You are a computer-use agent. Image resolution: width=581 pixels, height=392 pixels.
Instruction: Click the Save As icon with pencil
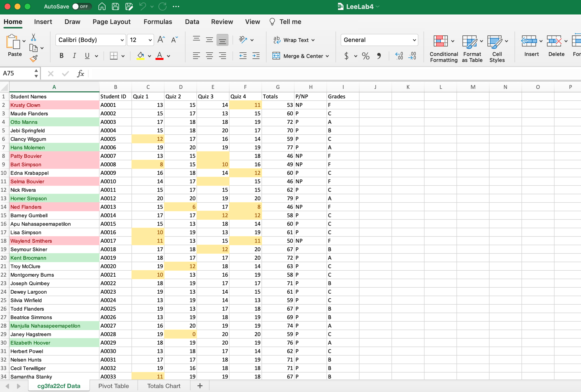(x=129, y=6)
